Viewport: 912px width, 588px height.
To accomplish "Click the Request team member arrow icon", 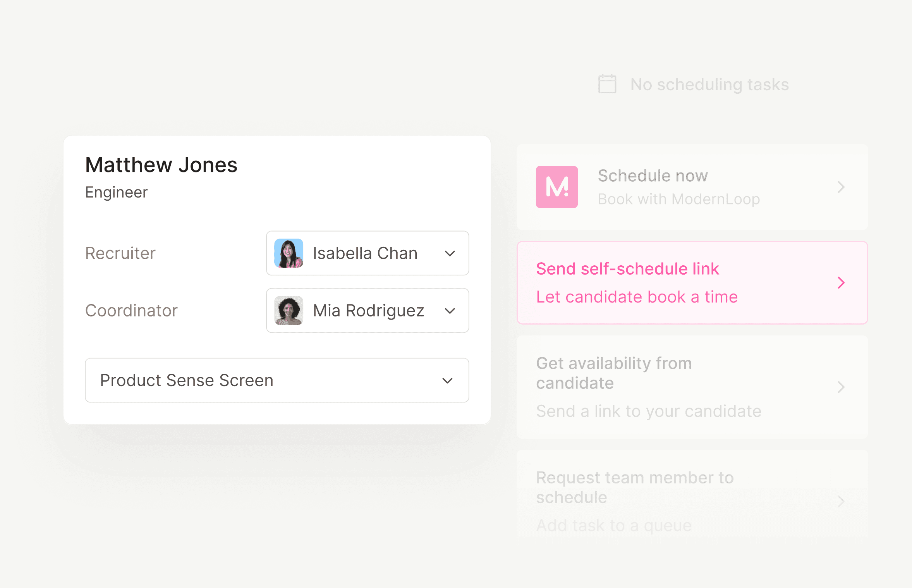I will [841, 501].
